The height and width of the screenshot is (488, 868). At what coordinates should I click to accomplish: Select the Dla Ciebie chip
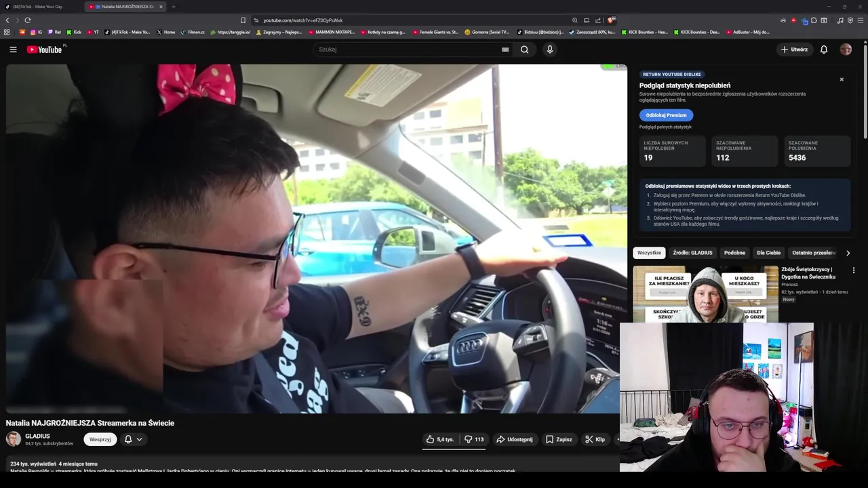768,253
